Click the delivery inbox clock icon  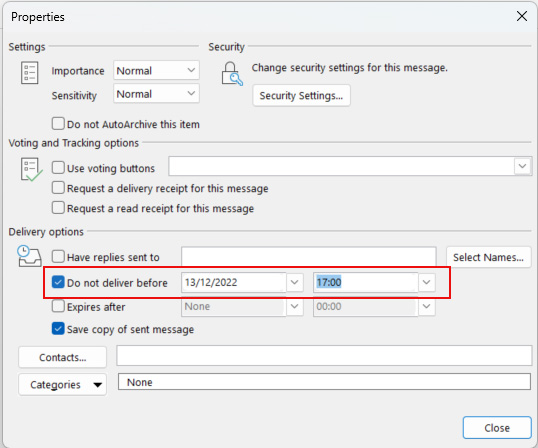[29, 256]
